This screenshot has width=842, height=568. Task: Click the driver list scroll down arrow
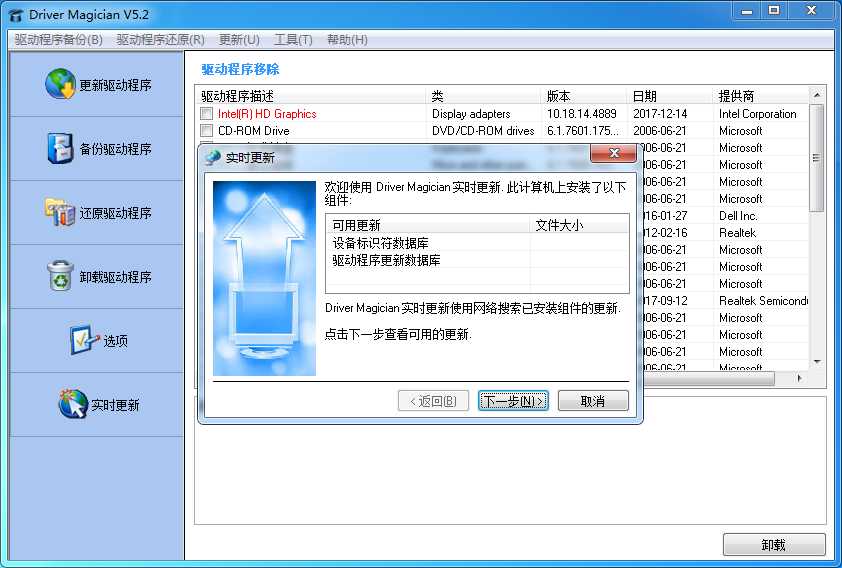pyautogui.click(x=817, y=362)
